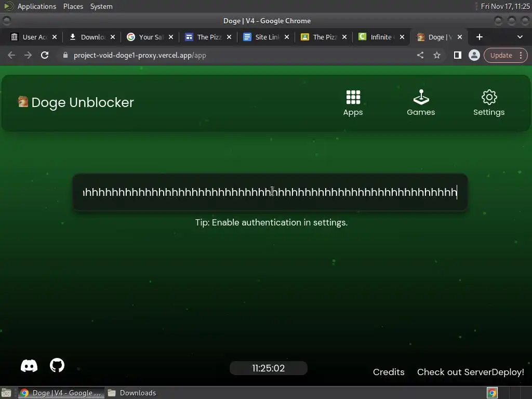Click the Chrome tray icon in the taskbar
This screenshot has width=532, height=399.
click(x=492, y=393)
